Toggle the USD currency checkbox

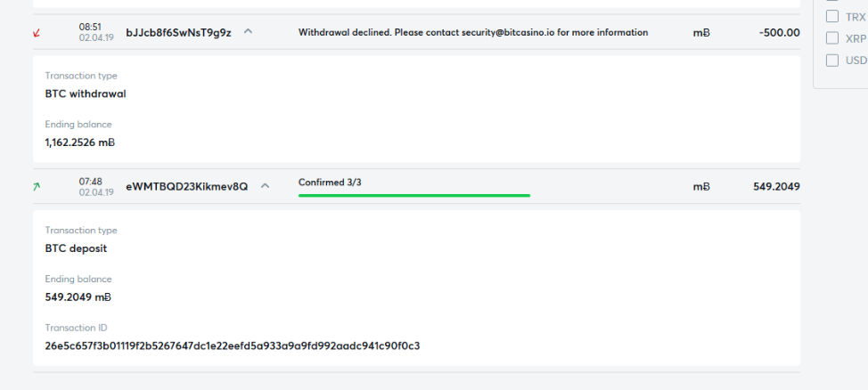[832, 61]
